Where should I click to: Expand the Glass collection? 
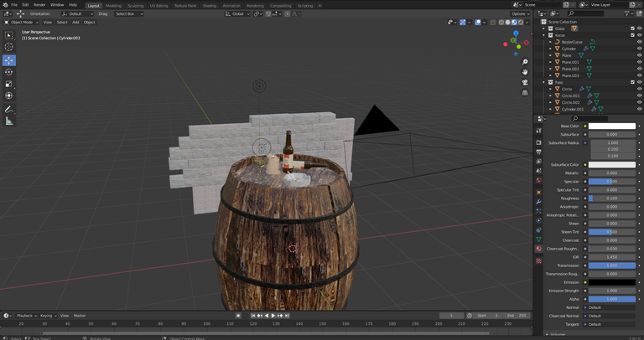(543, 28)
